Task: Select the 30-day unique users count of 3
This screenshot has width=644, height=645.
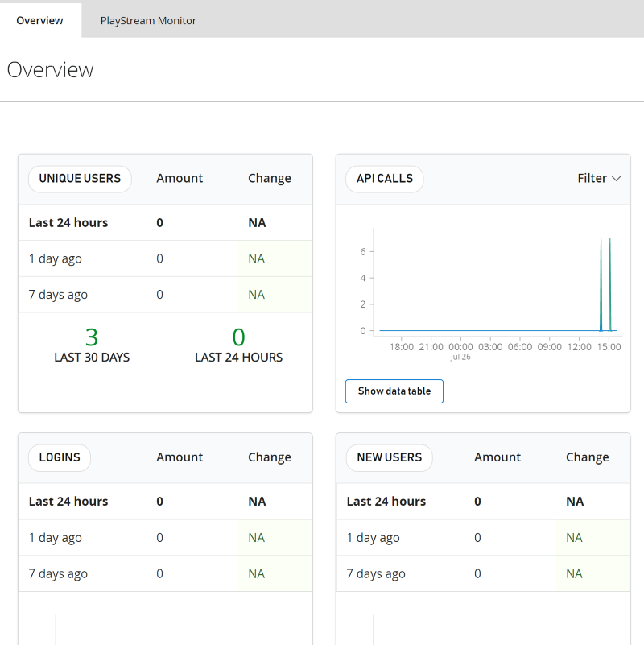Action: [92, 337]
